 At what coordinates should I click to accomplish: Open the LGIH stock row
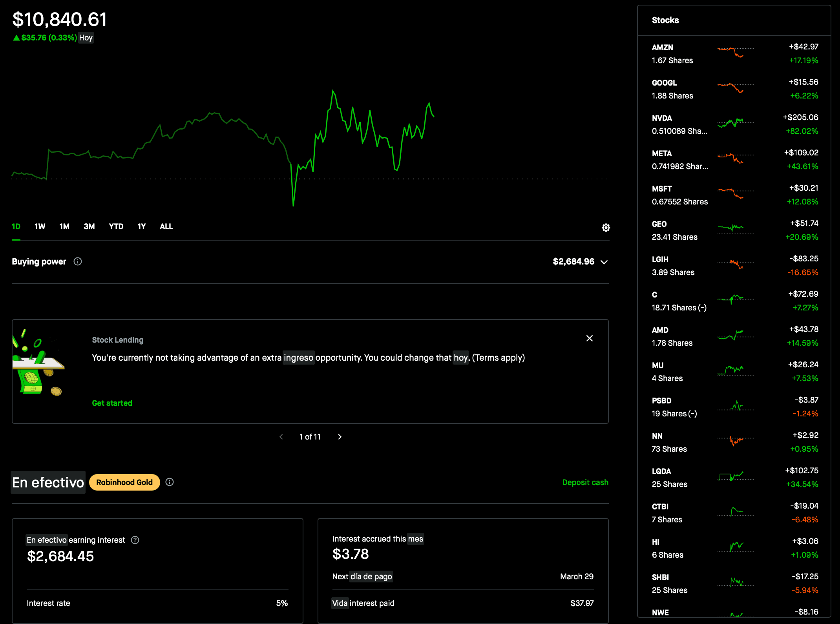click(734, 266)
